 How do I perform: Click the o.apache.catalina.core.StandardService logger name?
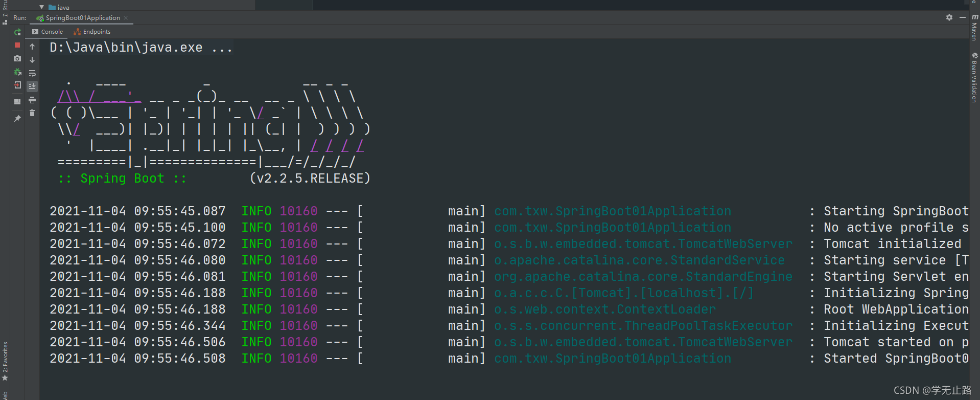pos(639,260)
